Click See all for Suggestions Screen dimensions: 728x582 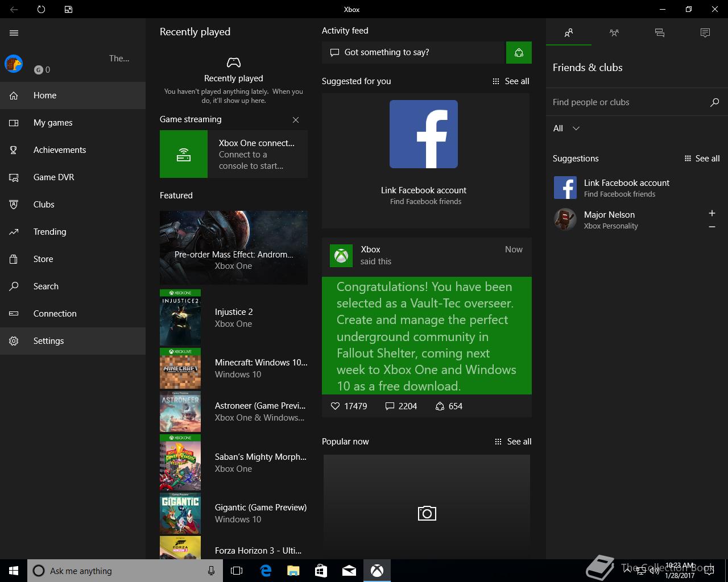pos(702,159)
